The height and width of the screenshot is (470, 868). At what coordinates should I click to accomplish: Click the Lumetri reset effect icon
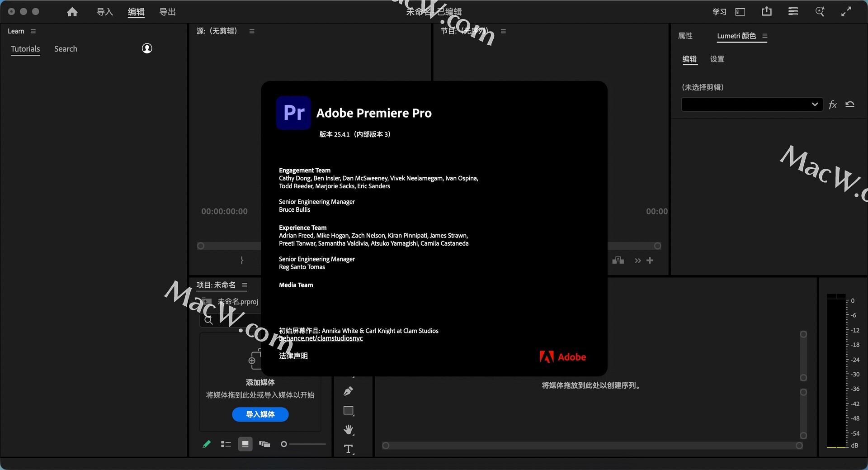pos(850,104)
